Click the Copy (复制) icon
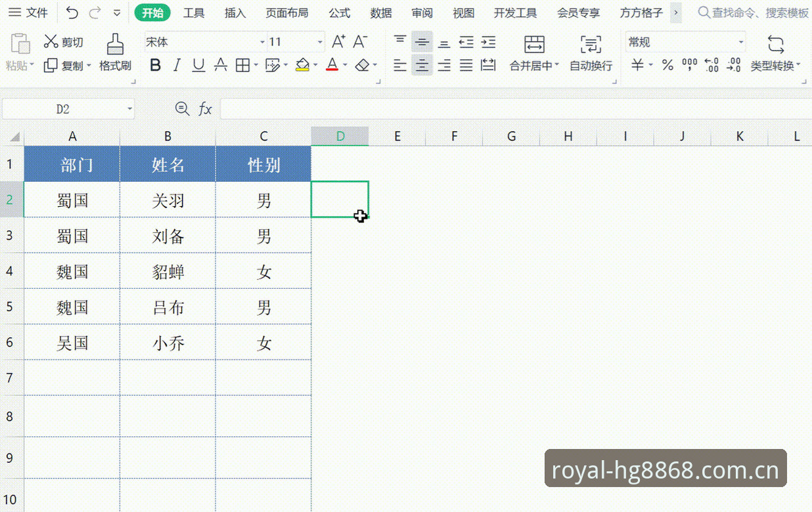Image resolution: width=812 pixels, height=512 pixels. pyautogui.click(x=51, y=66)
